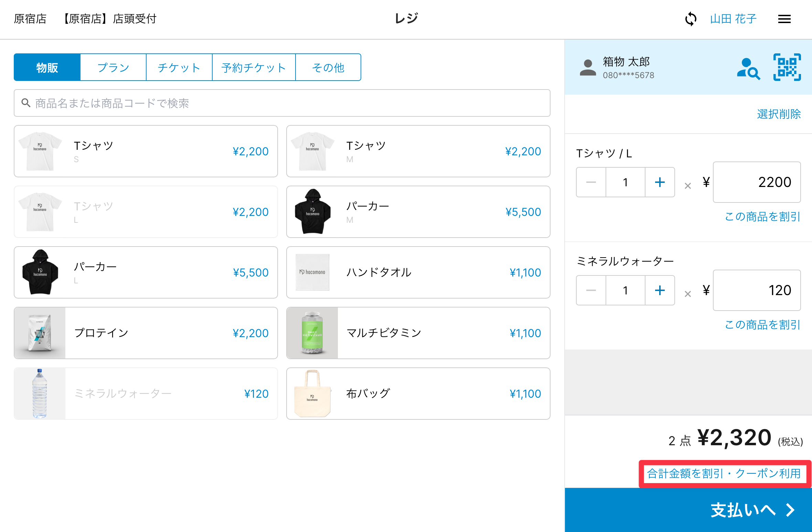Open the hamburger menu
The image size is (812, 532).
click(x=784, y=19)
